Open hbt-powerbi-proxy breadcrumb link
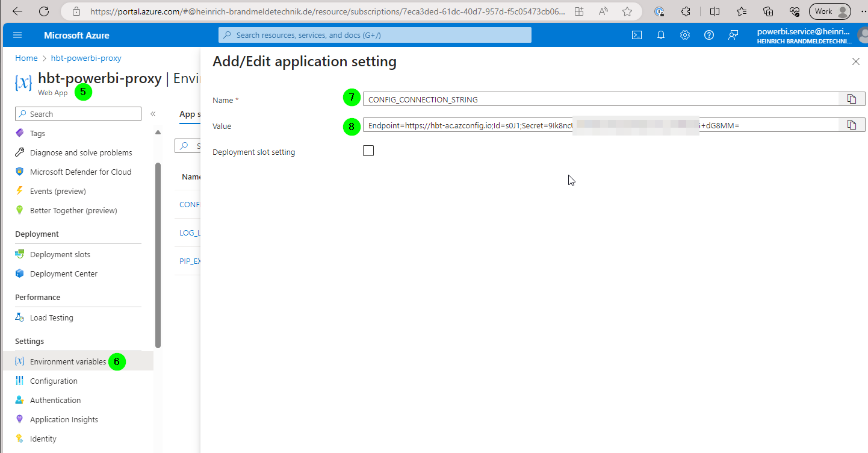868x453 pixels. click(x=86, y=58)
